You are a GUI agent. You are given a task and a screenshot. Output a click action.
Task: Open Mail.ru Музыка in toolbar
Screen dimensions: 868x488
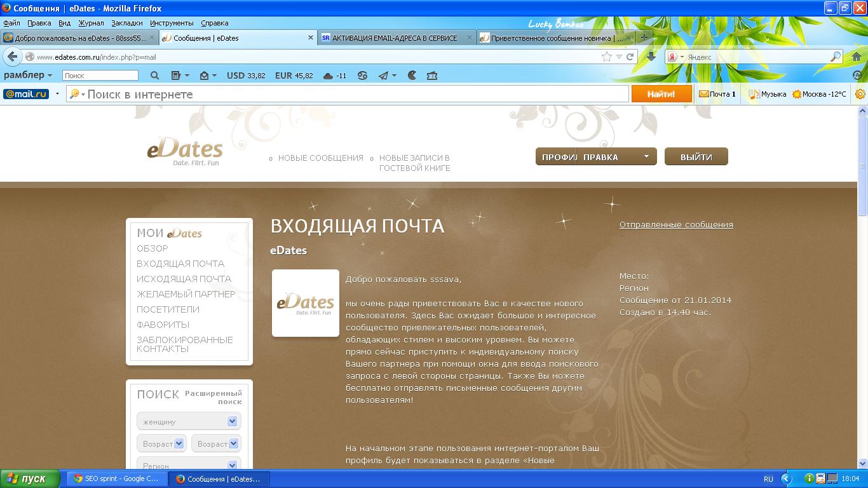767,94
